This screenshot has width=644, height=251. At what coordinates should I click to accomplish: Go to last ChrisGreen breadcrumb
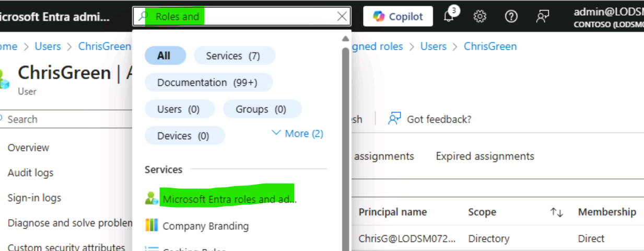coord(490,46)
